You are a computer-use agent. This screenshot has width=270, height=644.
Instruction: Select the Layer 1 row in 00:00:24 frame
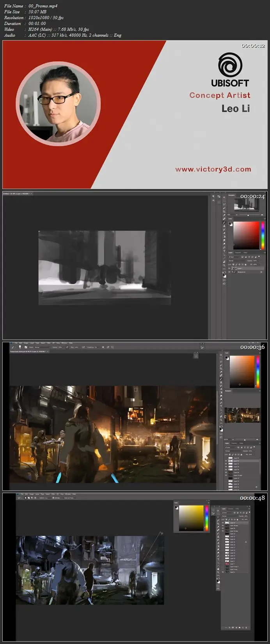246,268
